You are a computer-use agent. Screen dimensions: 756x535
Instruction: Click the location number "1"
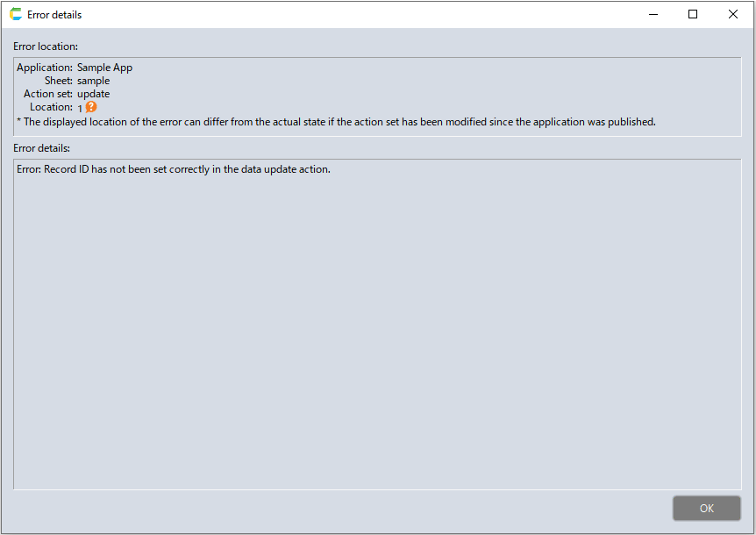[x=80, y=108]
